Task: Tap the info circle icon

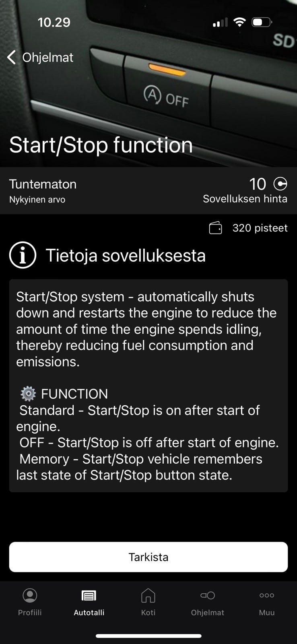Action: (x=23, y=255)
